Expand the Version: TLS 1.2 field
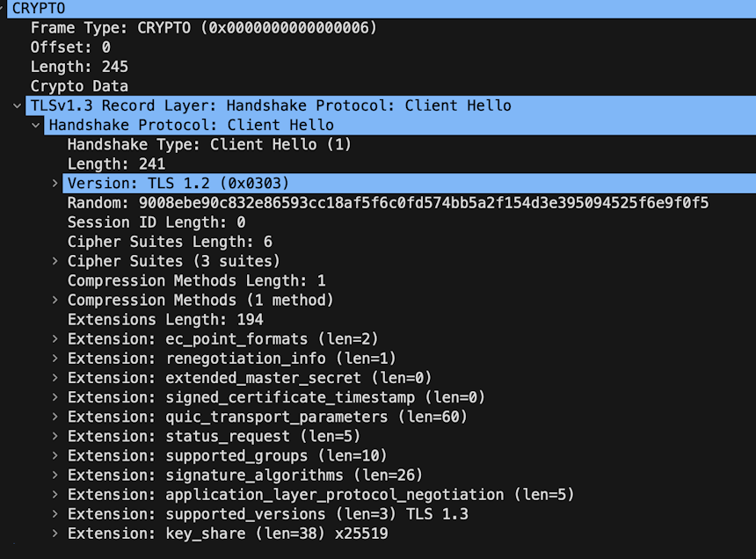756x559 pixels. click(55, 183)
